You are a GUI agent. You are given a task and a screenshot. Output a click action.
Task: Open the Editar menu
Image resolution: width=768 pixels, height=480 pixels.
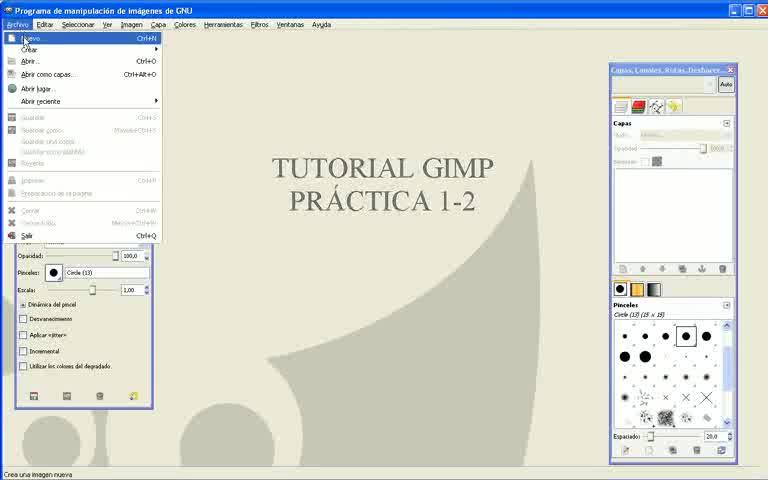click(45, 24)
